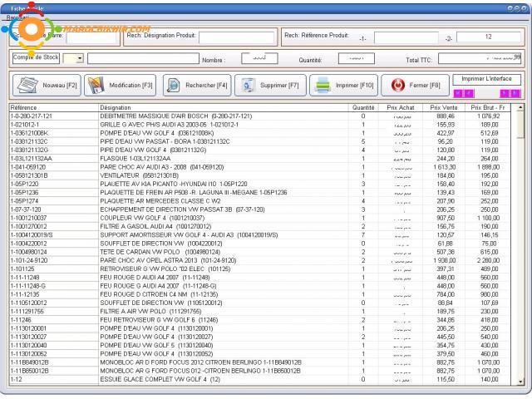Click the scrollbar down arrow
Viewport: 532px width, 399px height.
(x=520, y=382)
